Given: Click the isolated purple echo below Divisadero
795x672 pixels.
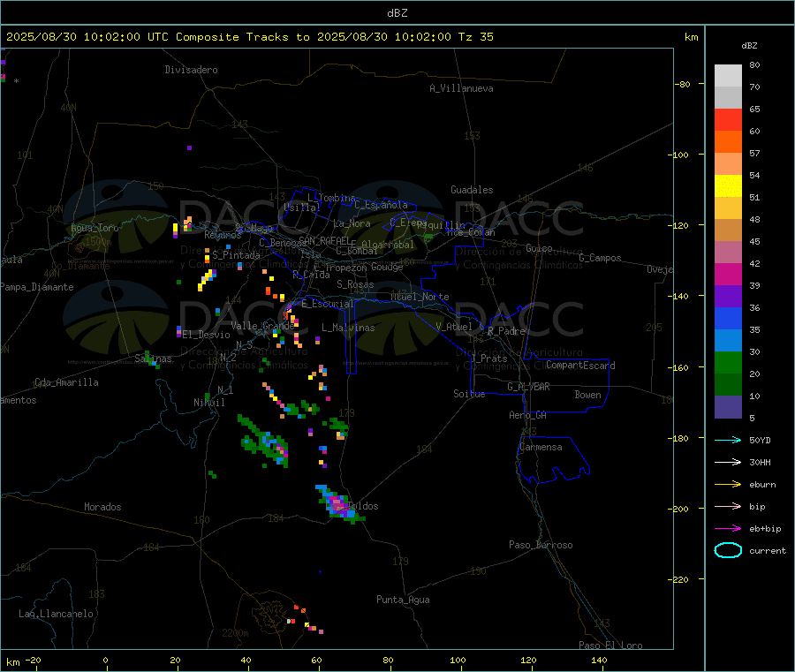Looking at the screenshot, I should pyautogui.click(x=189, y=148).
